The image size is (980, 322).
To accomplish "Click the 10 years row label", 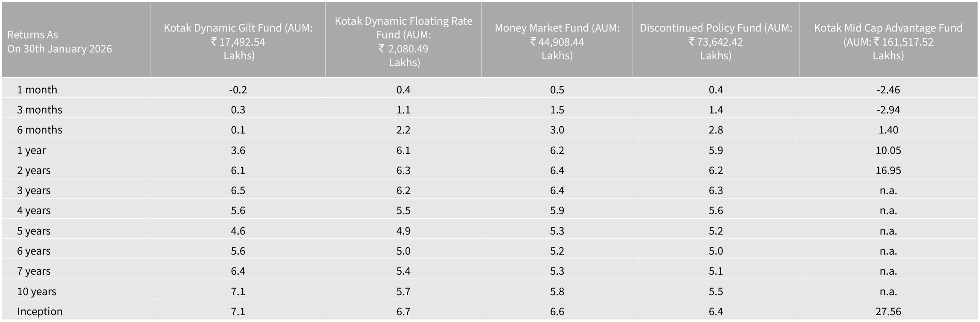I will tap(37, 291).
